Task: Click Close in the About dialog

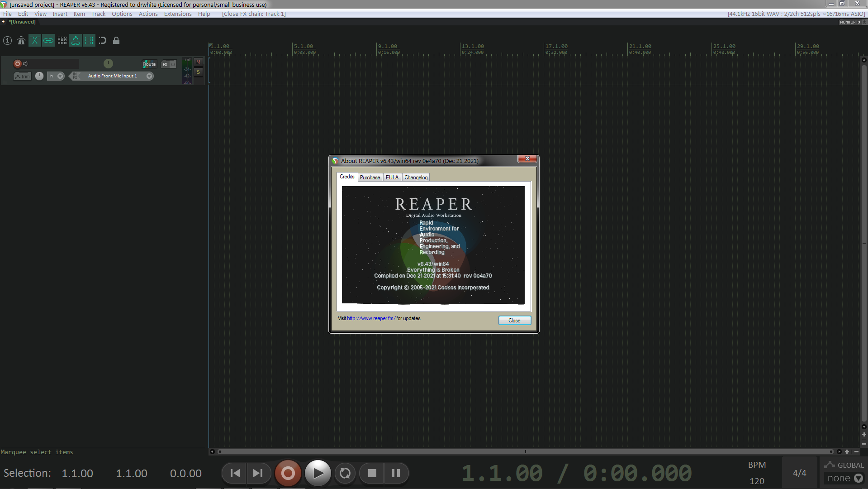Action: click(514, 321)
